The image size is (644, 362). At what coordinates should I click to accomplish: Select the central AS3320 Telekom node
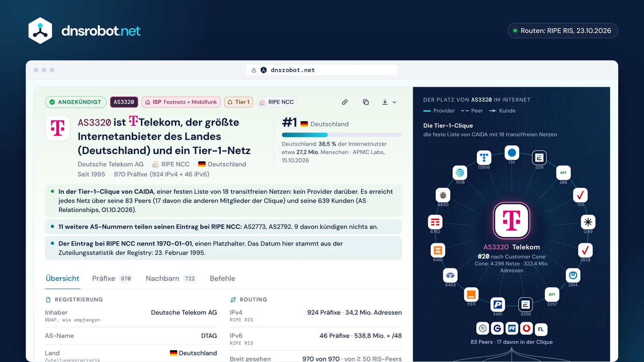pyautogui.click(x=512, y=220)
